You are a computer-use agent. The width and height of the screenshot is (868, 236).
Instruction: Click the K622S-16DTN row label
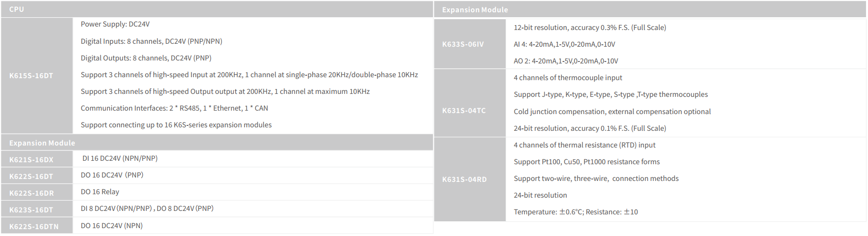click(x=34, y=227)
